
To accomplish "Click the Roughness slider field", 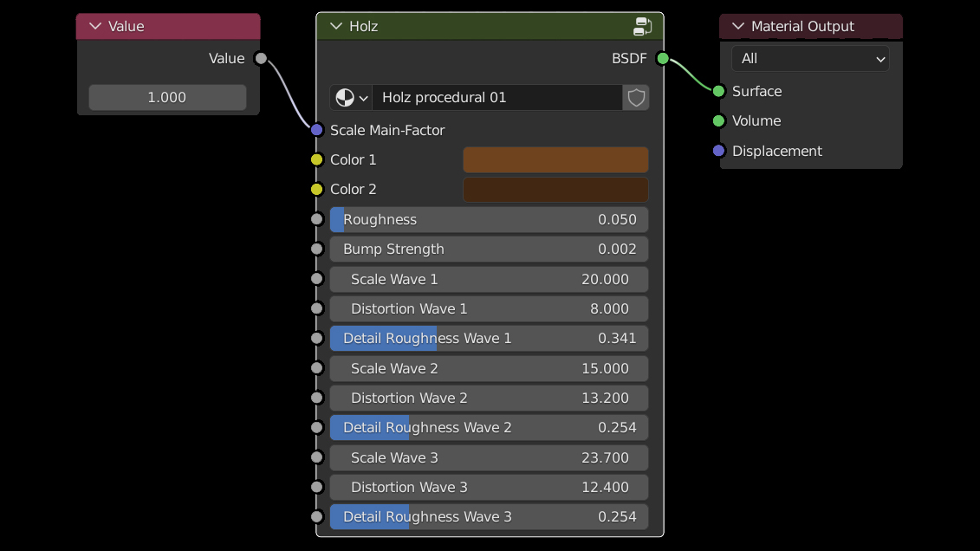I will pyautogui.click(x=489, y=219).
